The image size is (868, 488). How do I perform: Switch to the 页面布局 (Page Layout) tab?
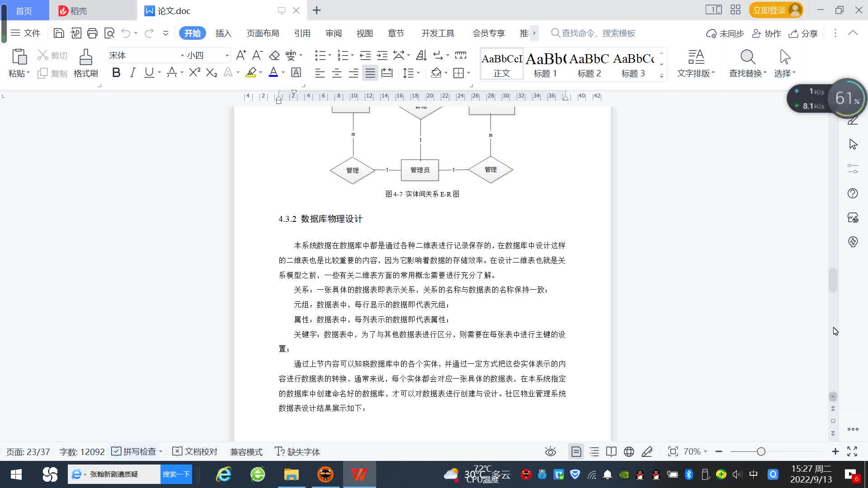[263, 33]
